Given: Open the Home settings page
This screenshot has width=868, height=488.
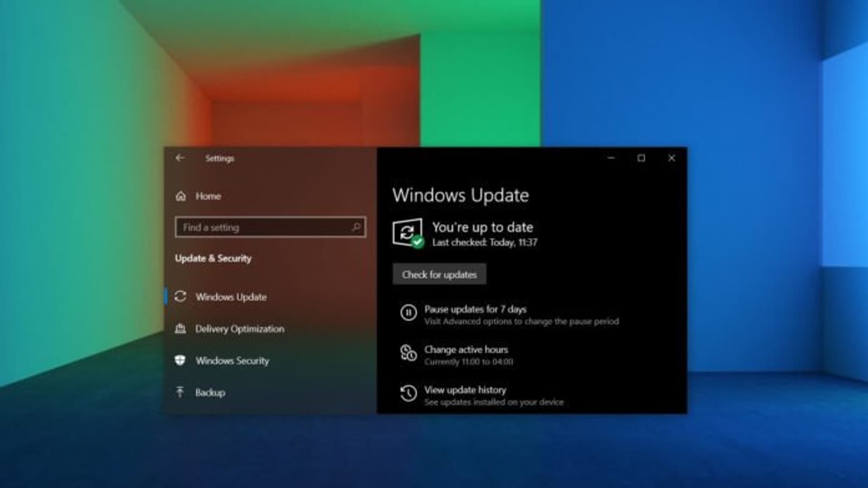Looking at the screenshot, I should point(208,196).
